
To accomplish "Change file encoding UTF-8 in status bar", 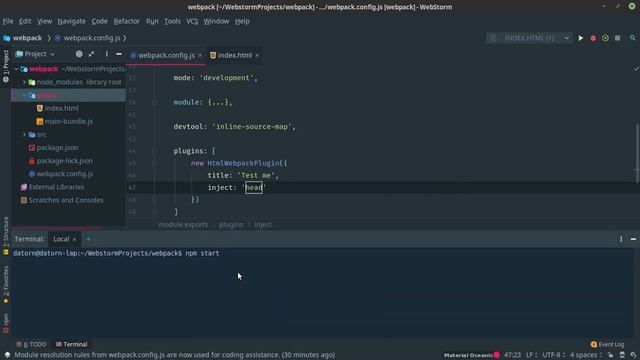I will pyautogui.click(x=554, y=355).
